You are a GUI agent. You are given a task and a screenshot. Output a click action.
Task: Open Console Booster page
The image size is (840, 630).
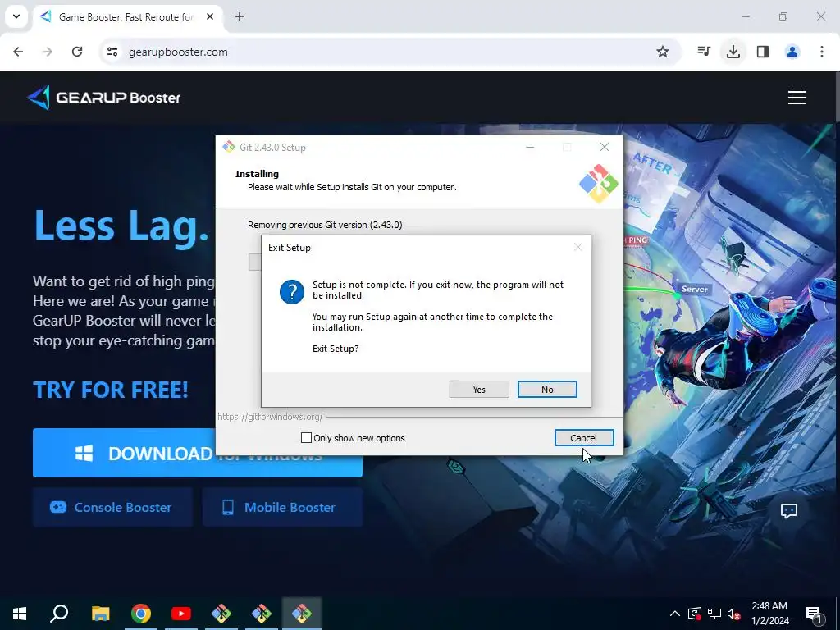112,507
